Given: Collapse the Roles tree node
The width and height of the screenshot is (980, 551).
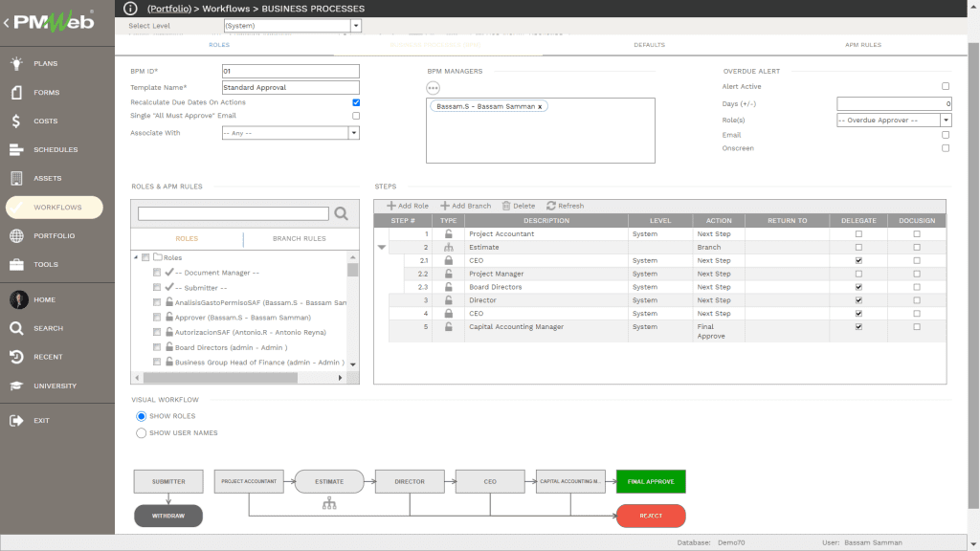Looking at the screenshot, I should (136, 257).
